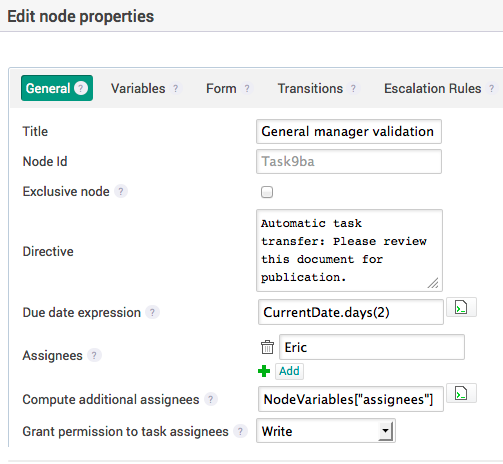Click the Add assignee link
This screenshot has width=503, height=464.
point(289,371)
